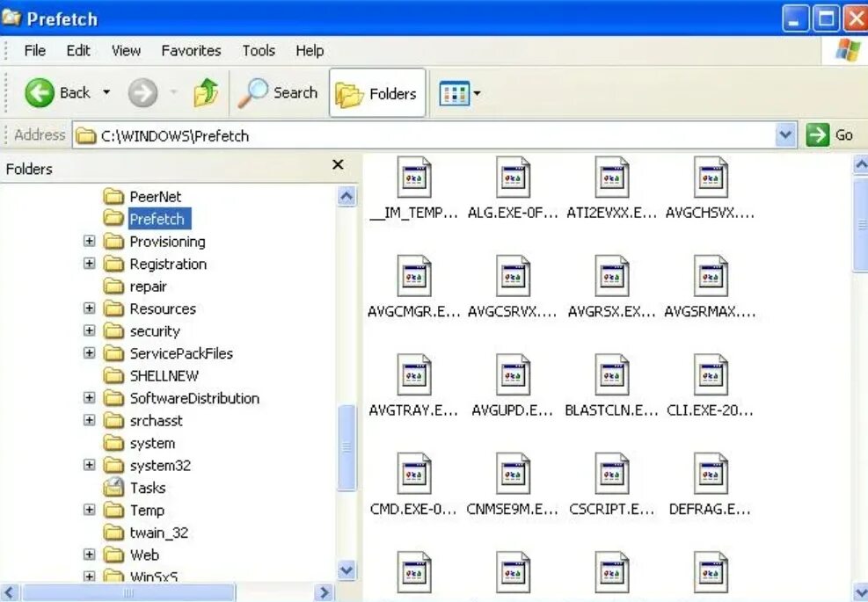Open the Tools menu

click(259, 50)
